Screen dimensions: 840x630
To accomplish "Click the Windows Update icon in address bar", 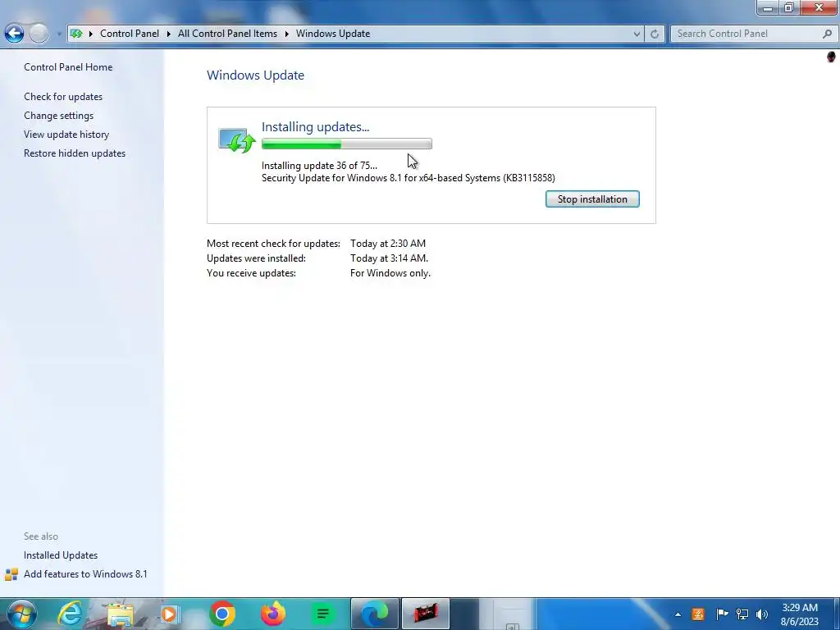I will tap(76, 33).
